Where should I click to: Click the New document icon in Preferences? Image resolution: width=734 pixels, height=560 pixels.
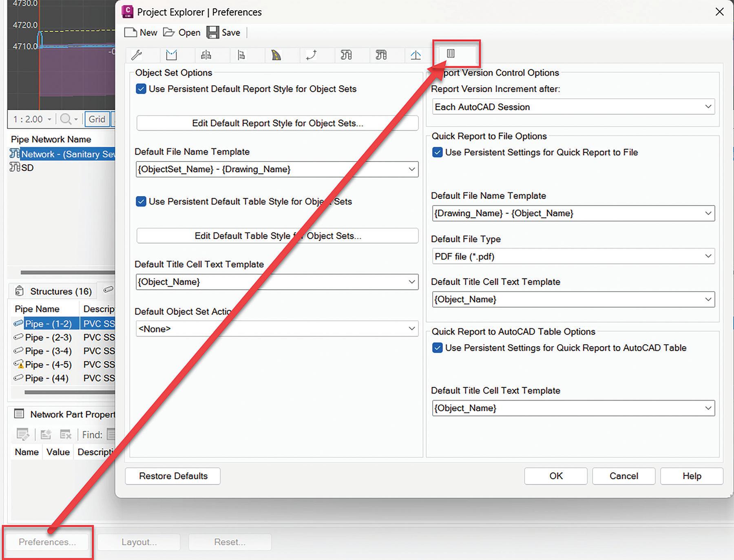tap(130, 33)
